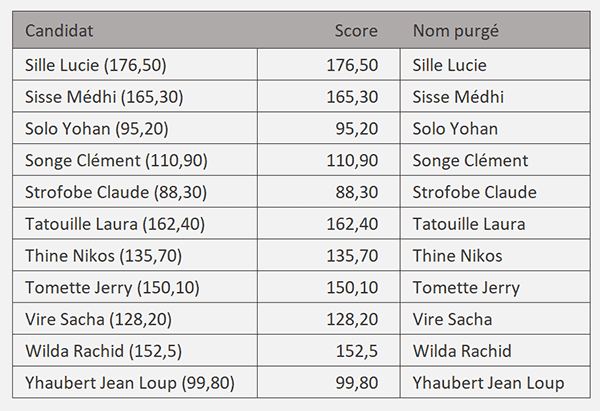The width and height of the screenshot is (600, 411).
Task: Select purged name Tomette Jerry
Action: pyautogui.click(x=466, y=288)
